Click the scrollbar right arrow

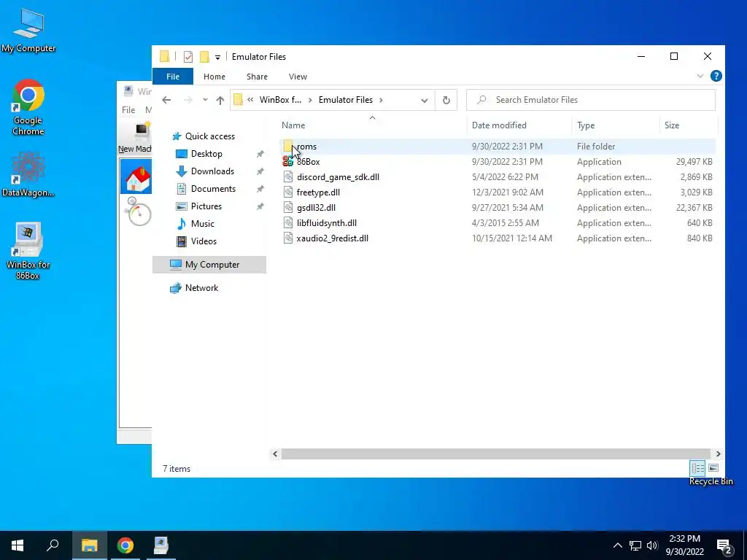coord(718,454)
